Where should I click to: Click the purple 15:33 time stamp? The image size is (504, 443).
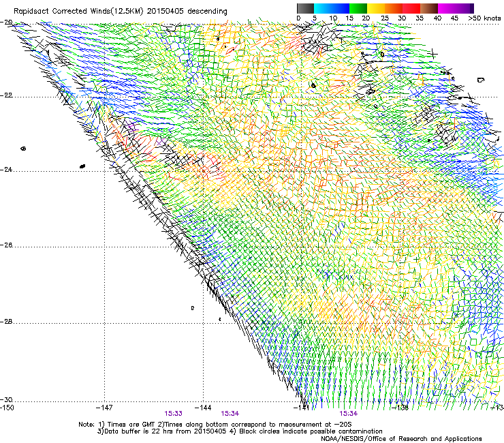pos(173,414)
